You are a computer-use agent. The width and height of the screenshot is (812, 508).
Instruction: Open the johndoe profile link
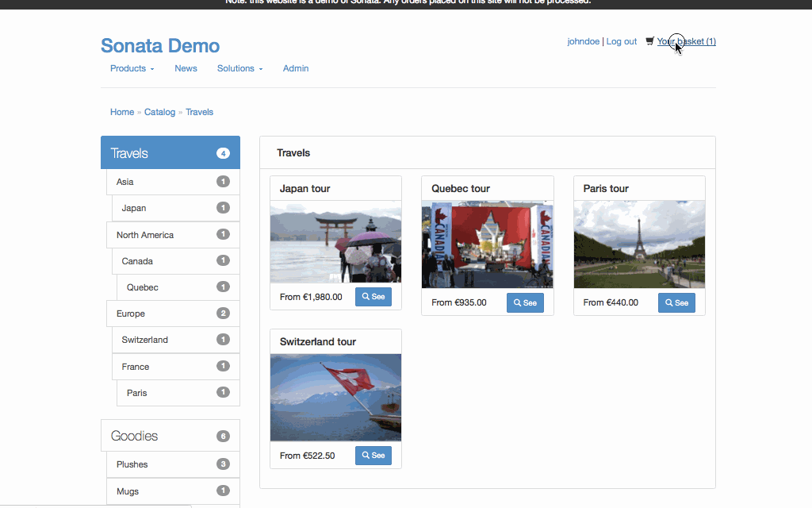[x=583, y=41]
